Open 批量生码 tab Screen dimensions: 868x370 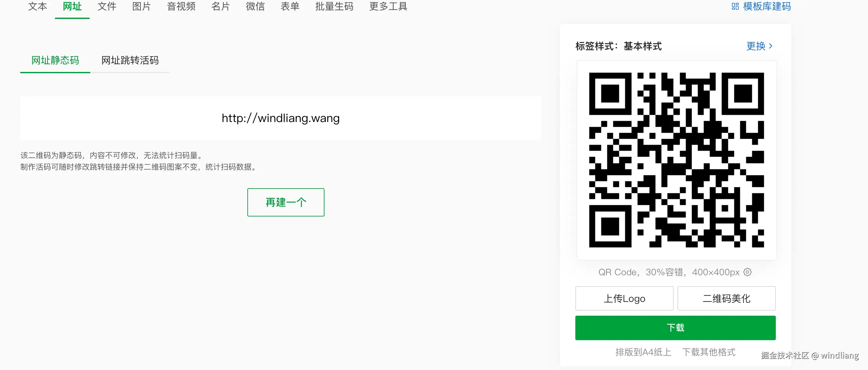pos(334,6)
